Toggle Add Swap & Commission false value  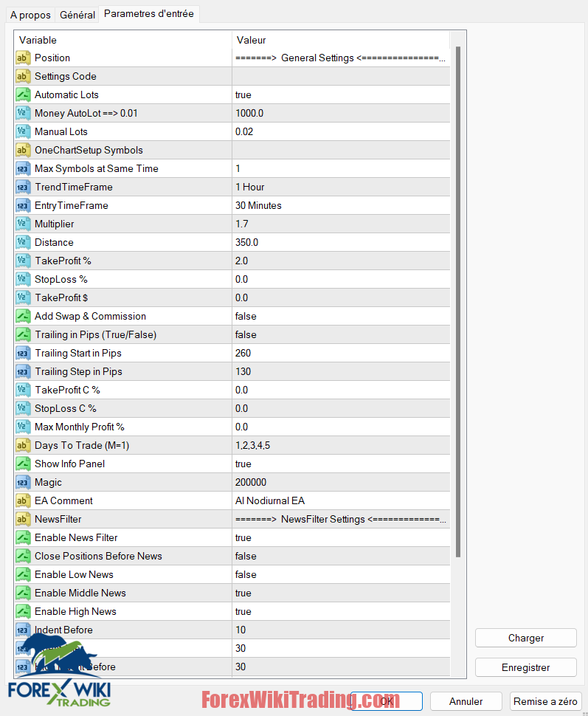coord(341,316)
